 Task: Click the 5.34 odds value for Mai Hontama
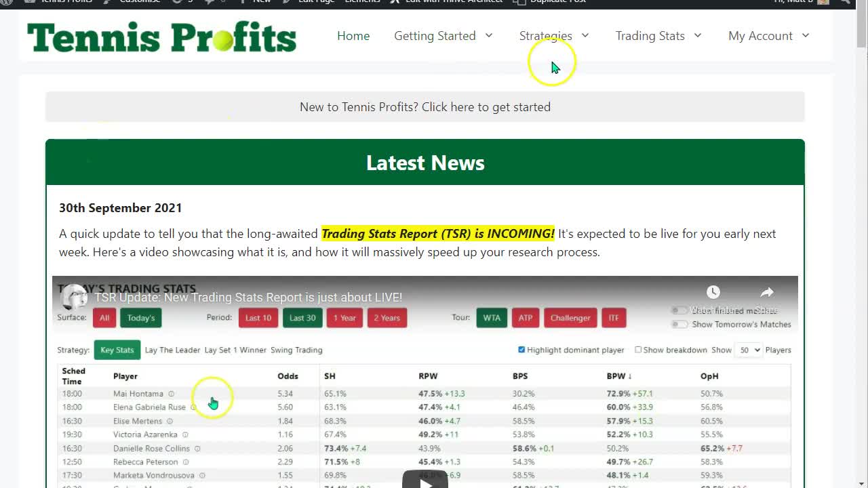285,394
